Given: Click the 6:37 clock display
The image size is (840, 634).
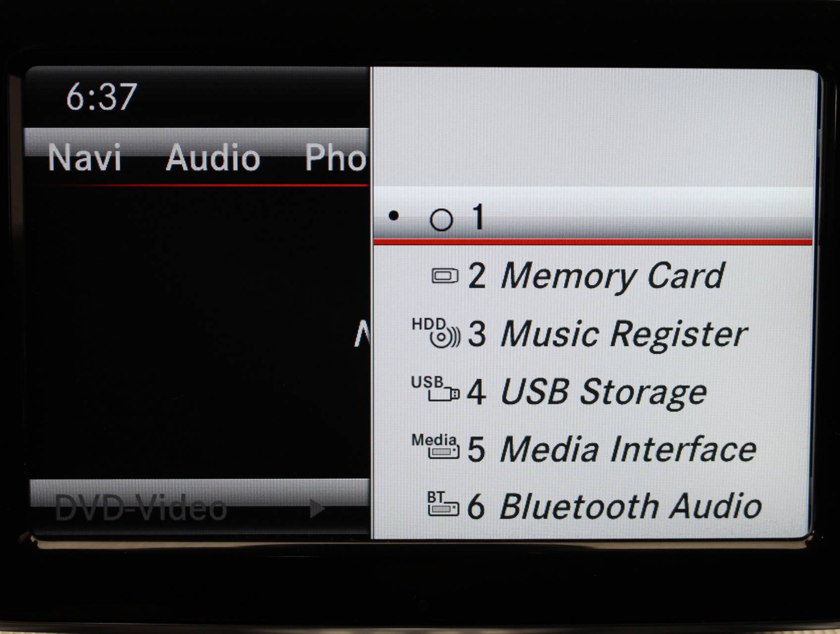Looking at the screenshot, I should tap(102, 96).
